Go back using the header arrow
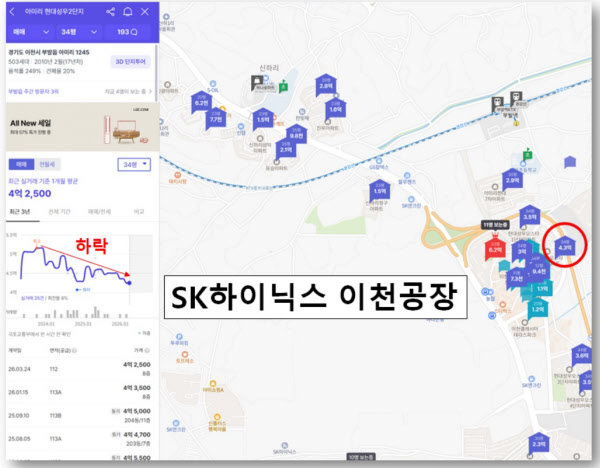 coord(13,12)
